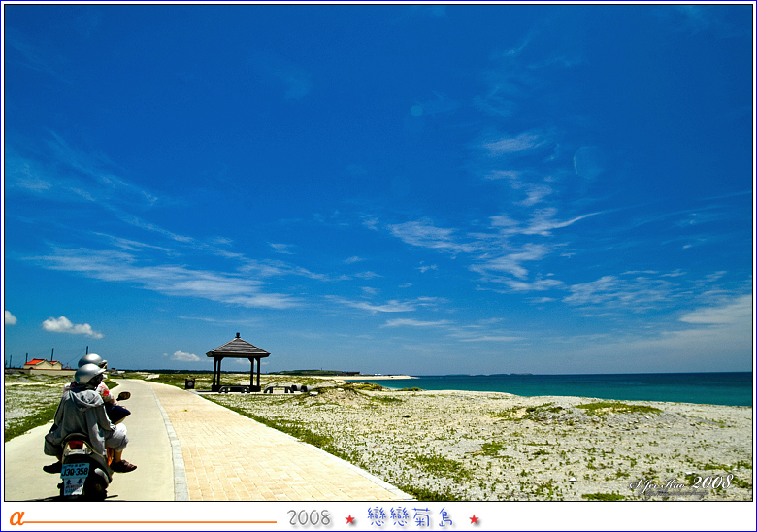The image size is (757, 532).
Task: Click the red-roofed building on the horizon
Action: pyautogui.click(x=43, y=364)
